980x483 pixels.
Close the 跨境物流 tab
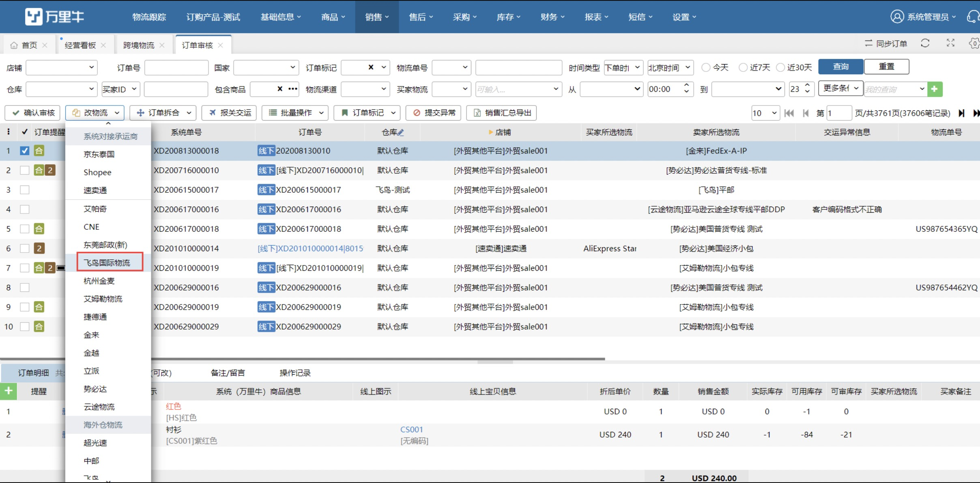click(x=162, y=45)
